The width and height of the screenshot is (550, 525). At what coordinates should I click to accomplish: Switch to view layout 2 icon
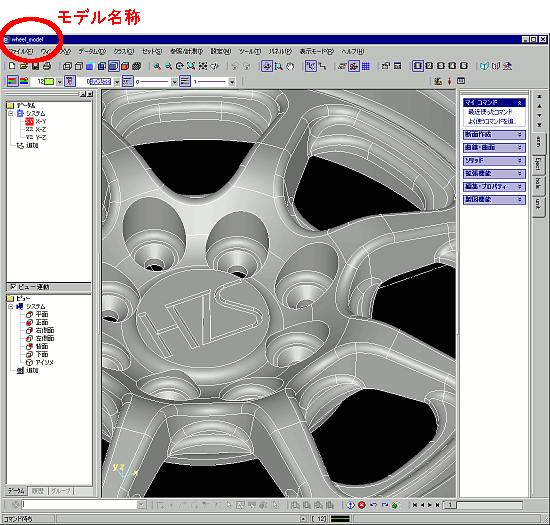tap(429, 66)
